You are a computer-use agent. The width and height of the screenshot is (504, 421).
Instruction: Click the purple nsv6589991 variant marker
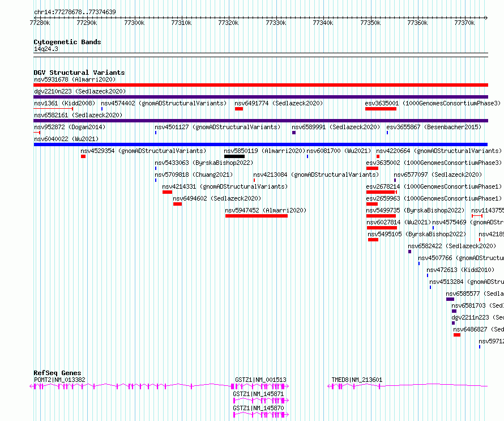click(294, 133)
